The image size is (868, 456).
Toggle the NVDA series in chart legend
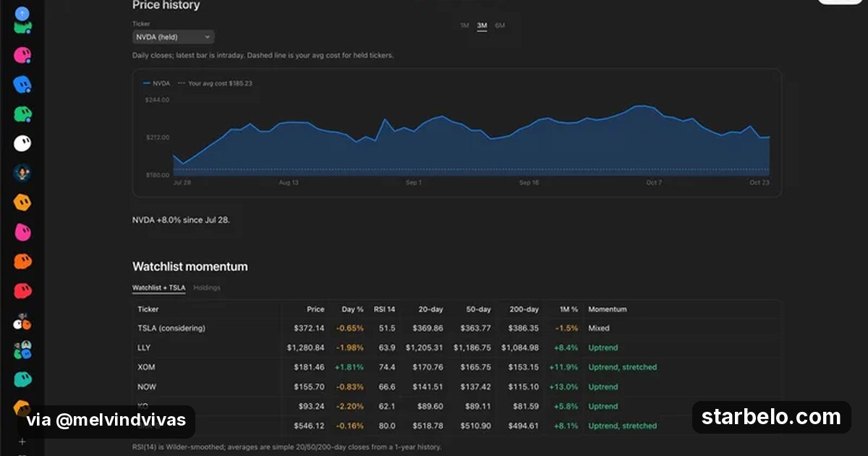click(x=157, y=83)
